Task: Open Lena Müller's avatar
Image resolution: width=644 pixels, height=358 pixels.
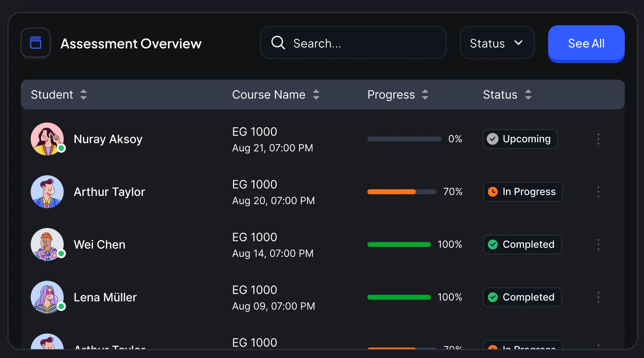Action: pos(47,297)
